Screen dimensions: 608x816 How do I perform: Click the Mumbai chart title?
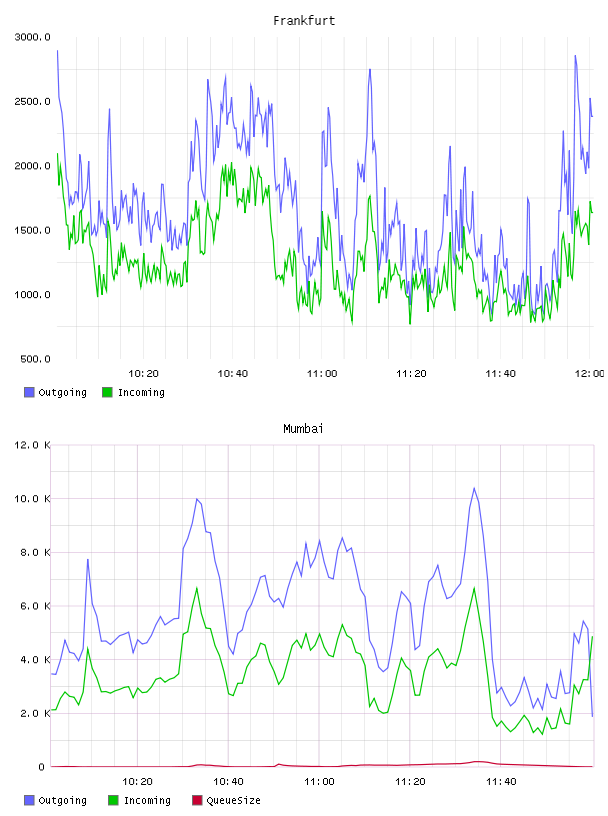[x=303, y=429]
